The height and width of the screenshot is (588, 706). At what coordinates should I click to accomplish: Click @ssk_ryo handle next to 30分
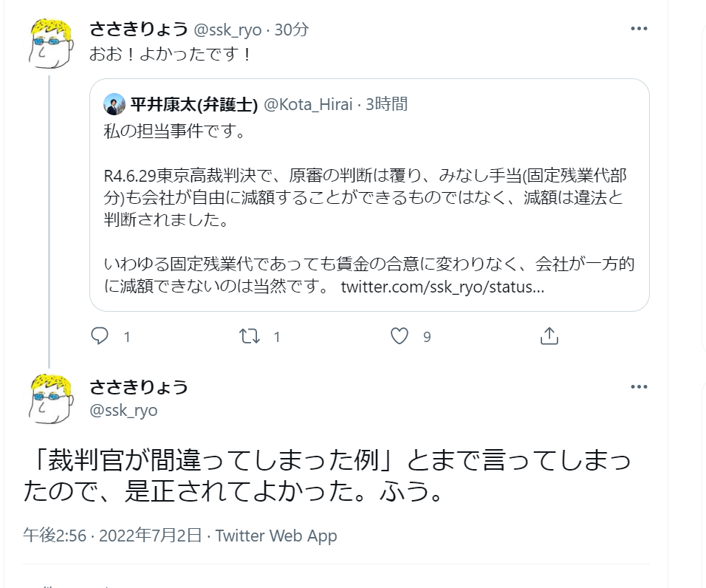[227, 30]
